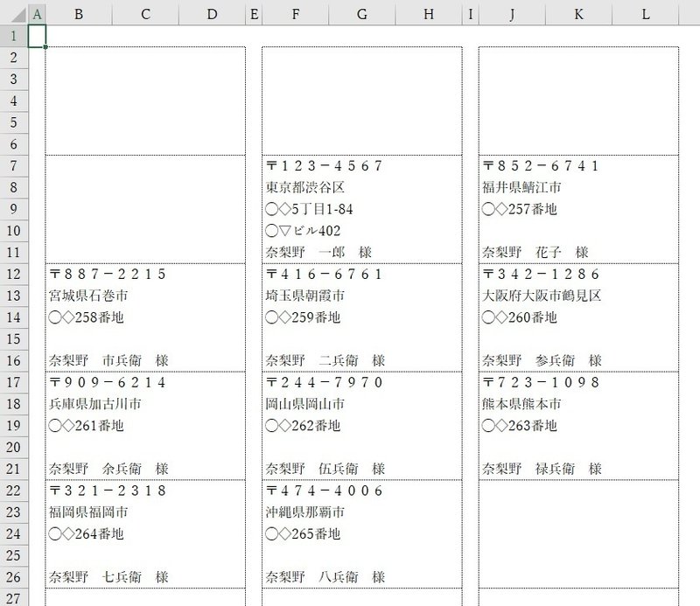
Task: Click name 奈梨野 二兵衛 様
Action: coord(325,360)
